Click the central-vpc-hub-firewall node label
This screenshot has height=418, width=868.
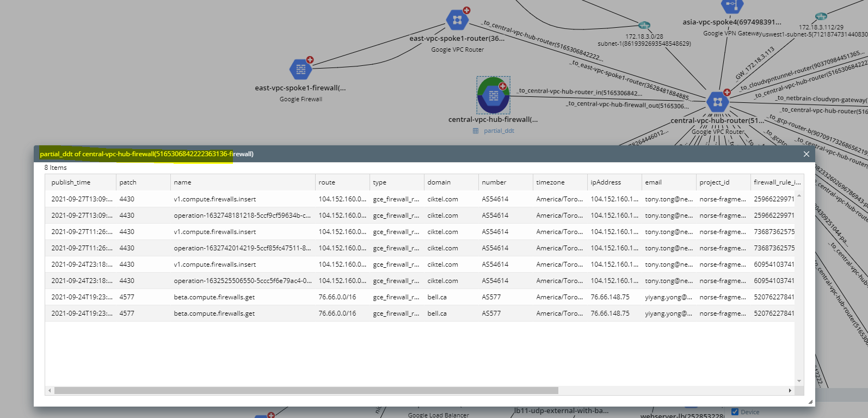[493, 120]
